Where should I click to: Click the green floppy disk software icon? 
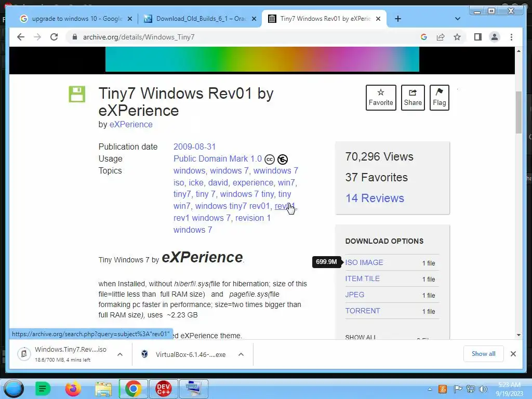77,94
